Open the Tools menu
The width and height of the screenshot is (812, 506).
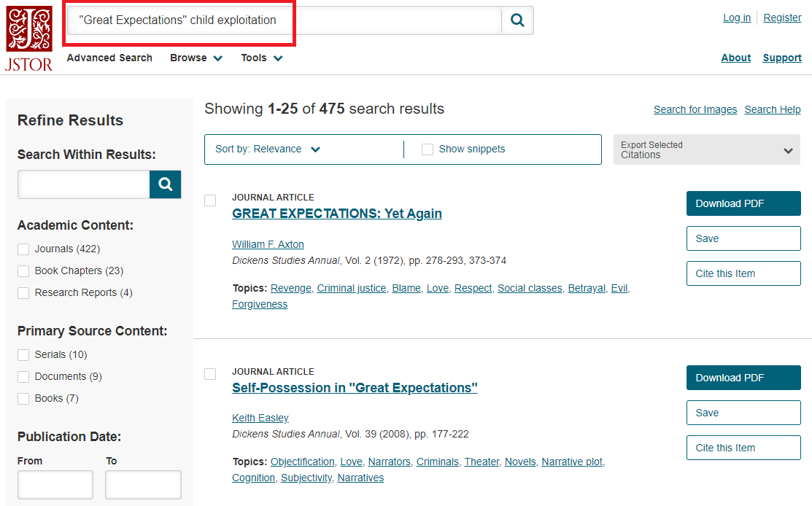tap(261, 58)
